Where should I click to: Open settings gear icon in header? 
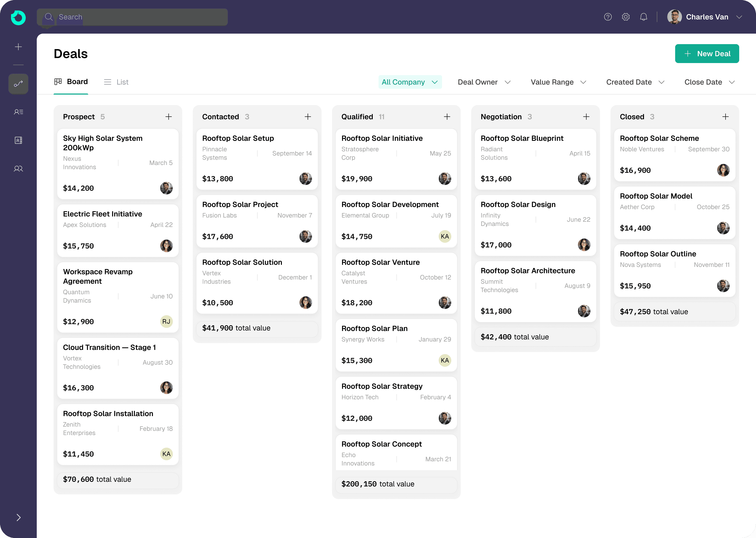[626, 17]
